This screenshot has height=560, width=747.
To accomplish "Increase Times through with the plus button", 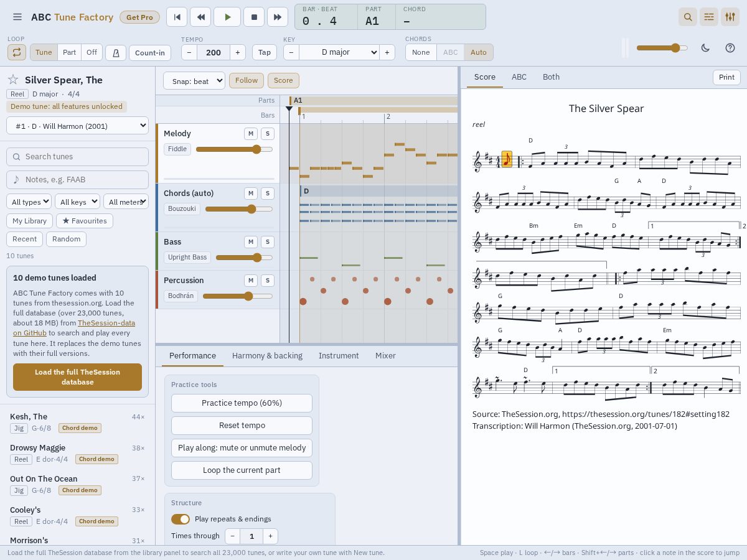I will (270, 536).
